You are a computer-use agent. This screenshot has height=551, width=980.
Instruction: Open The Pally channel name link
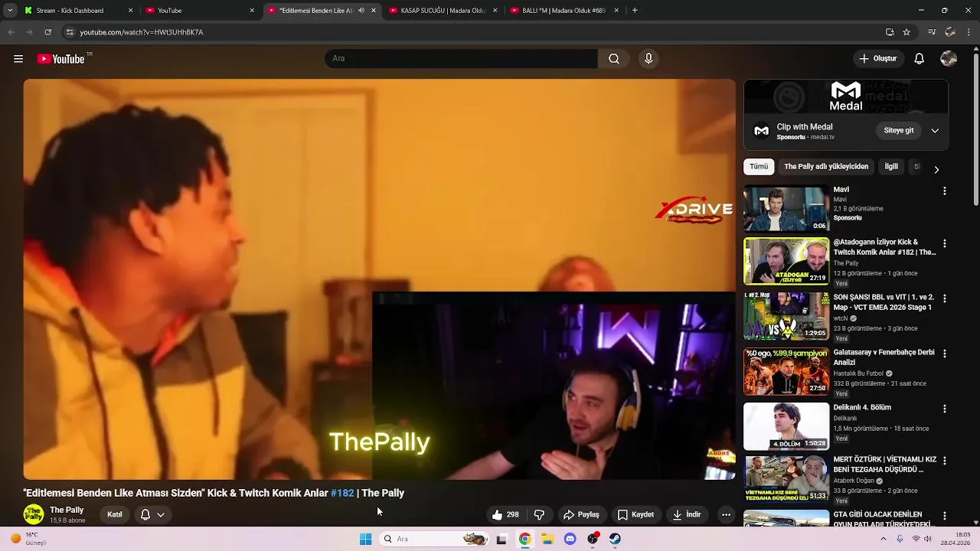coord(67,510)
